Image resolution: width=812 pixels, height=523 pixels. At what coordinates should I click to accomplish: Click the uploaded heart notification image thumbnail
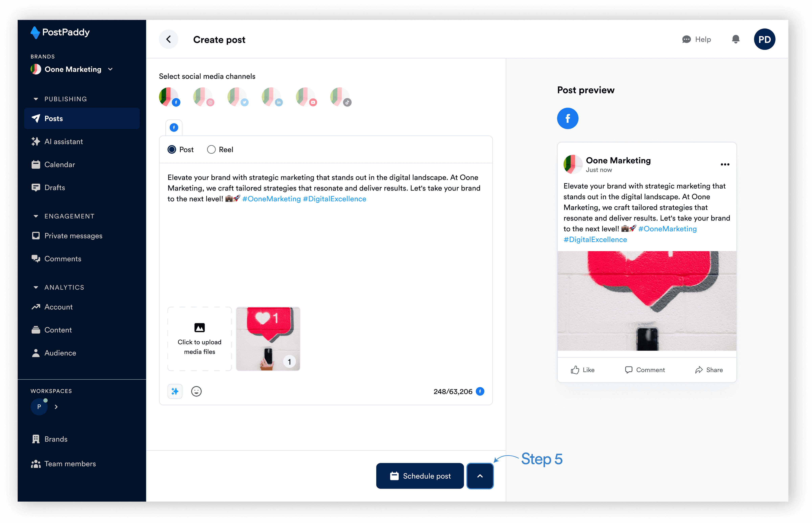tap(268, 339)
